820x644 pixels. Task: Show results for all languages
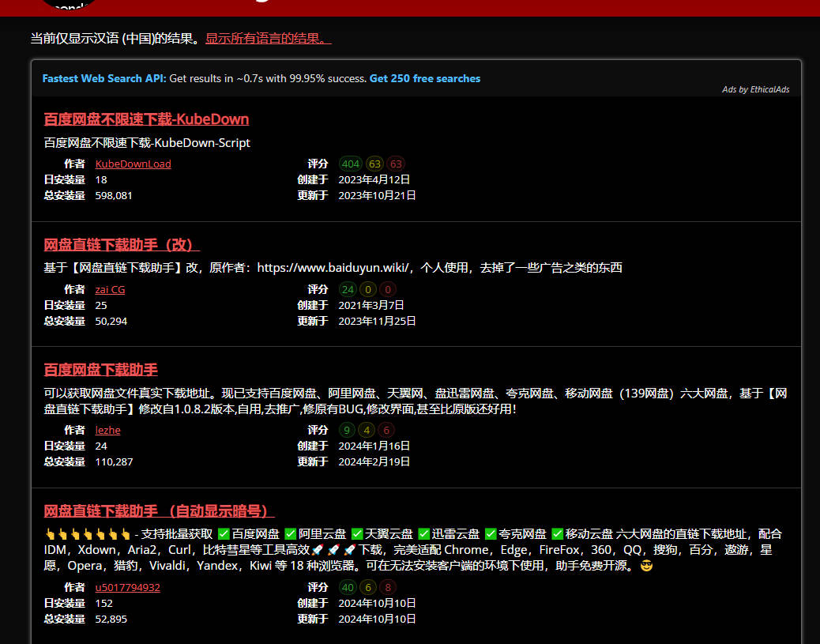coord(269,38)
